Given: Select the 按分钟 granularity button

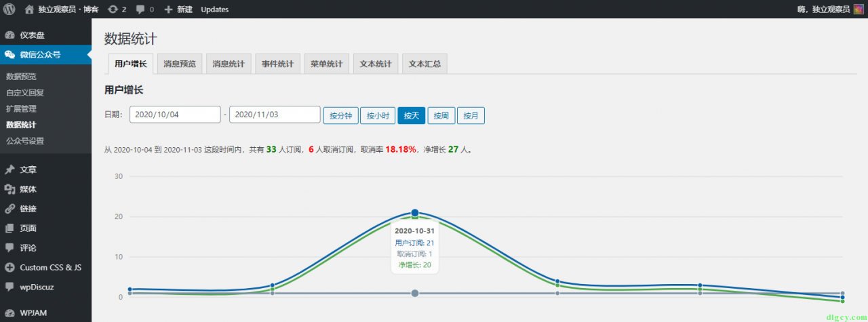Looking at the screenshot, I should pos(340,115).
